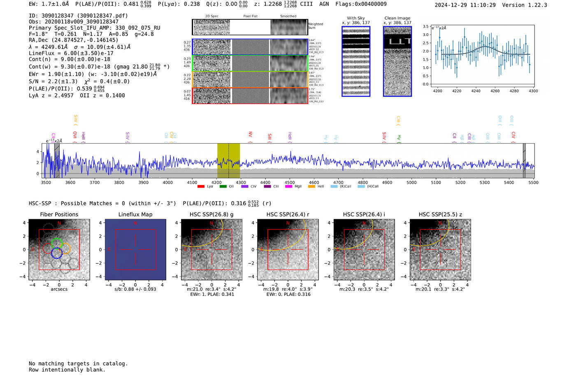Open the Clean Image detector cutout
This screenshot has width=576, height=392.
pos(397,61)
